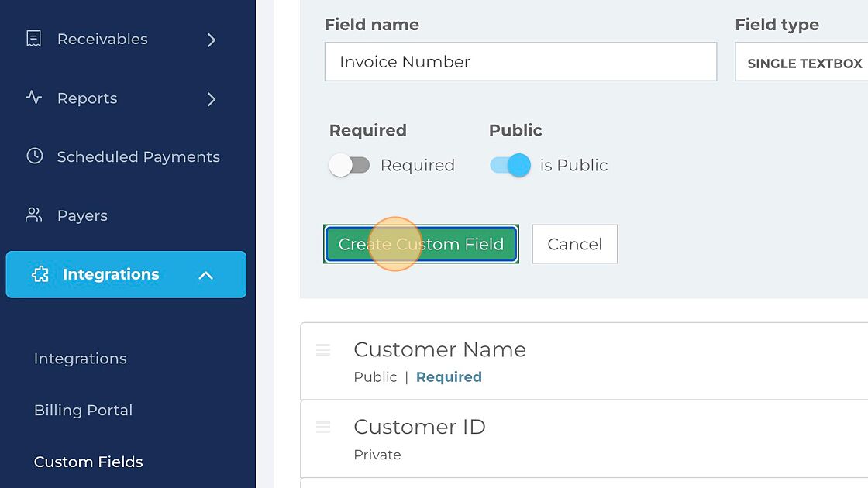Collapse the Integrations menu chevron
The image size is (868, 488).
[205, 275]
